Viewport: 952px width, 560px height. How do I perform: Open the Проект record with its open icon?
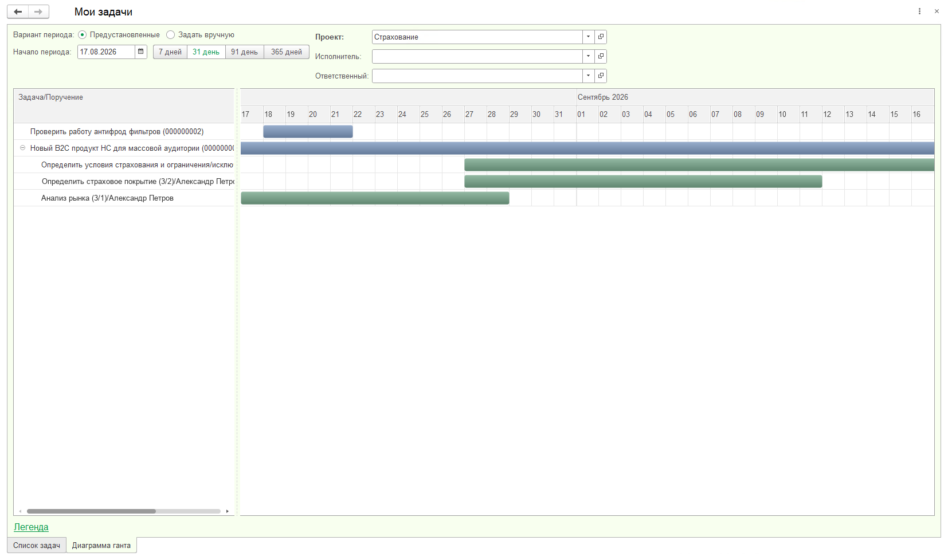pos(601,37)
